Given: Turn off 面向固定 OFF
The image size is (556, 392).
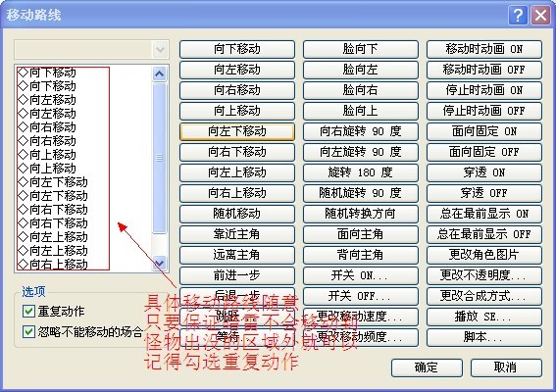Looking at the screenshot, I should [x=484, y=152].
